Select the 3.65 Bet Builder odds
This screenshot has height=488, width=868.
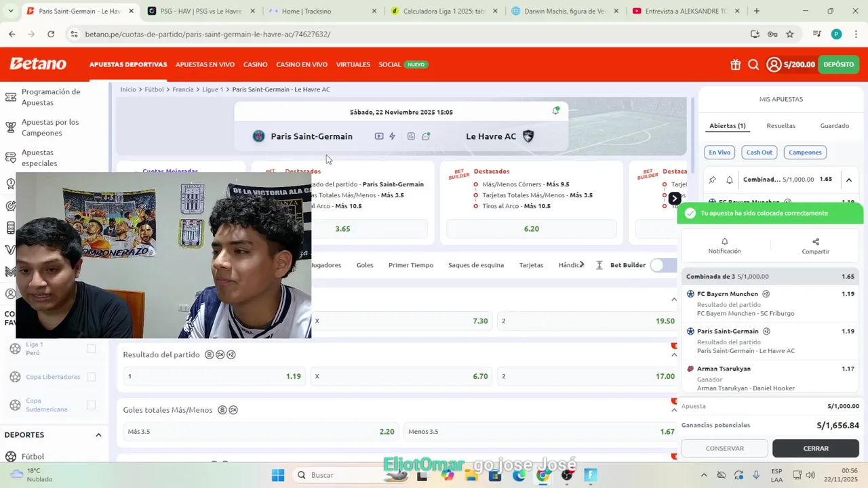tap(343, 229)
